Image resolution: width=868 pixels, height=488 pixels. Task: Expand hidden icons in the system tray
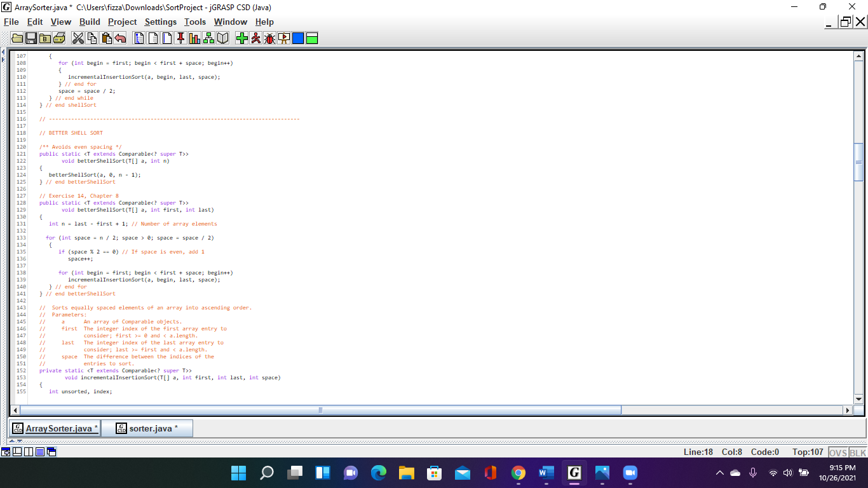720,473
